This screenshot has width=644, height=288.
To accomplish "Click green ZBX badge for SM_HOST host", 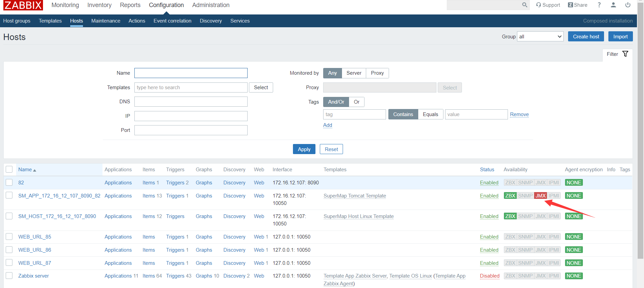I will (510, 216).
